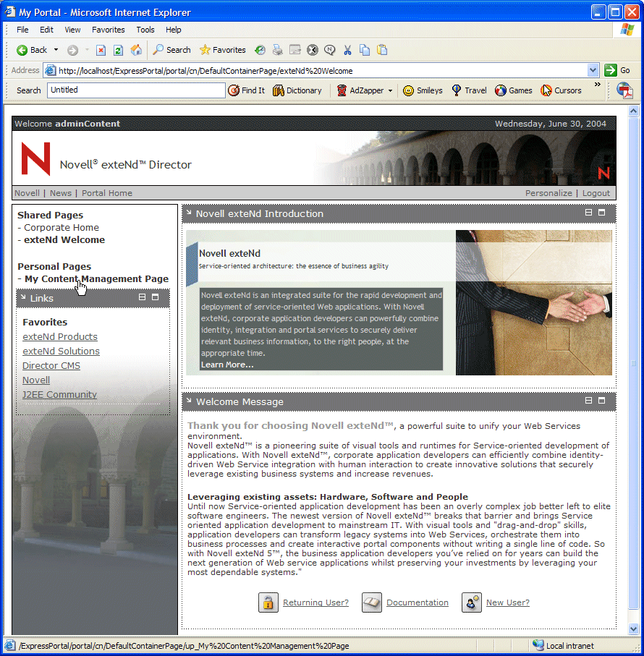Stop loading with the Stop icon
The height and width of the screenshot is (656, 644).
tap(101, 50)
